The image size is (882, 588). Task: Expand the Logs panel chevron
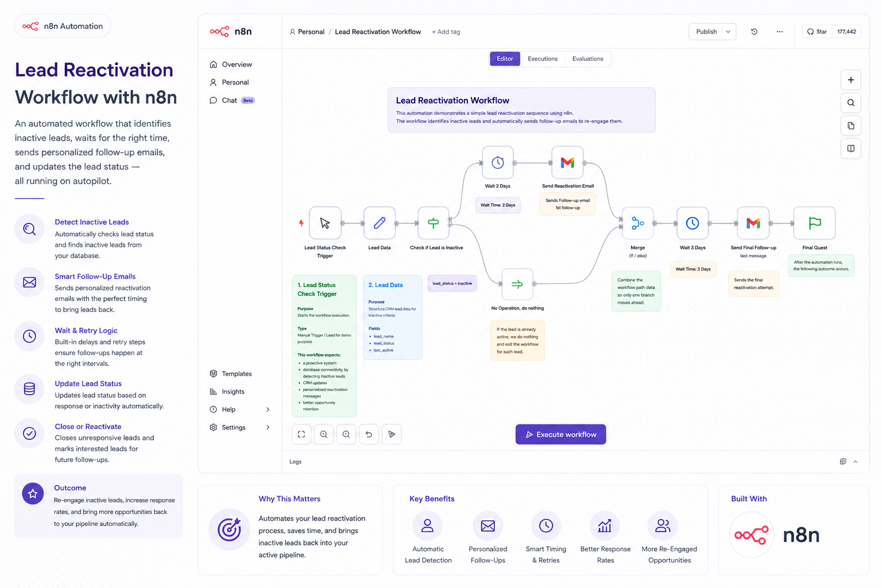click(856, 462)
